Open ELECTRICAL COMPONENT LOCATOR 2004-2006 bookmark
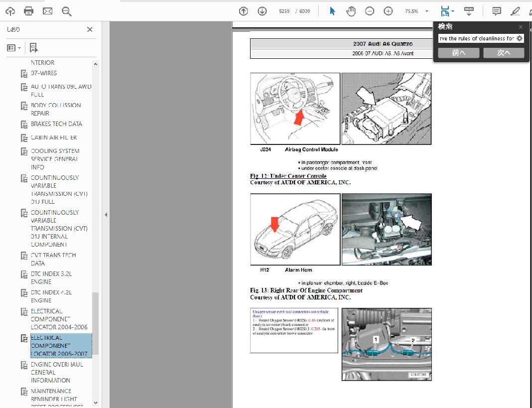Image resolution: width=532 pixels, height=408 pixels. [59, 319]
